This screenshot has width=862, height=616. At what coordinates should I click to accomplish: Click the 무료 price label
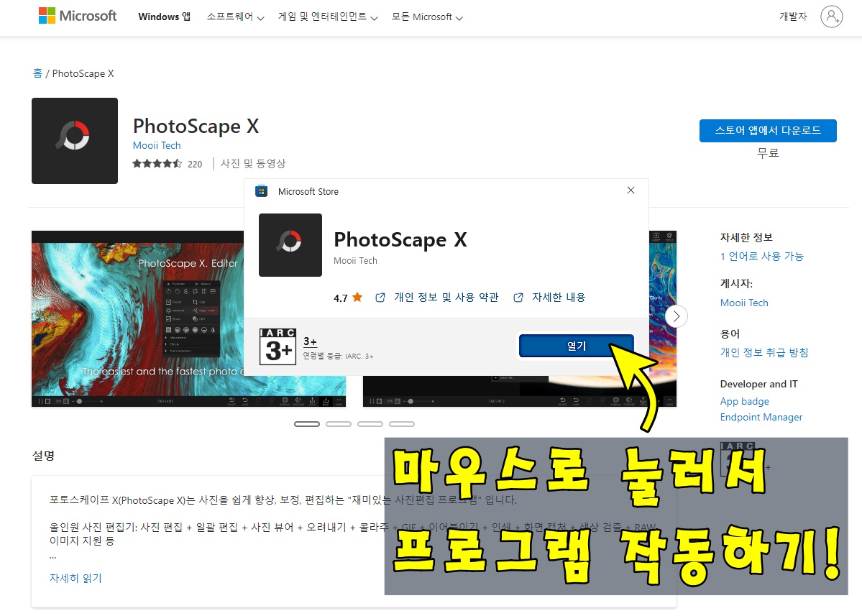click(x=768, y=153)
